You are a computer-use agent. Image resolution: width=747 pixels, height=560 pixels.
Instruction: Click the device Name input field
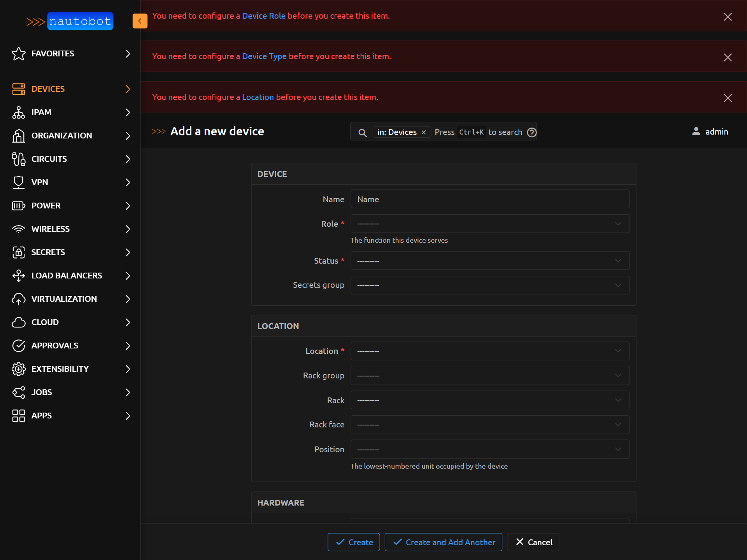tap(490, 199)
